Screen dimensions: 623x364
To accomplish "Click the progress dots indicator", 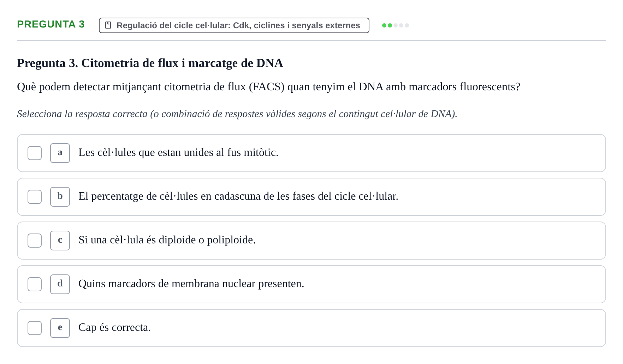I will (x=396, y=25).
